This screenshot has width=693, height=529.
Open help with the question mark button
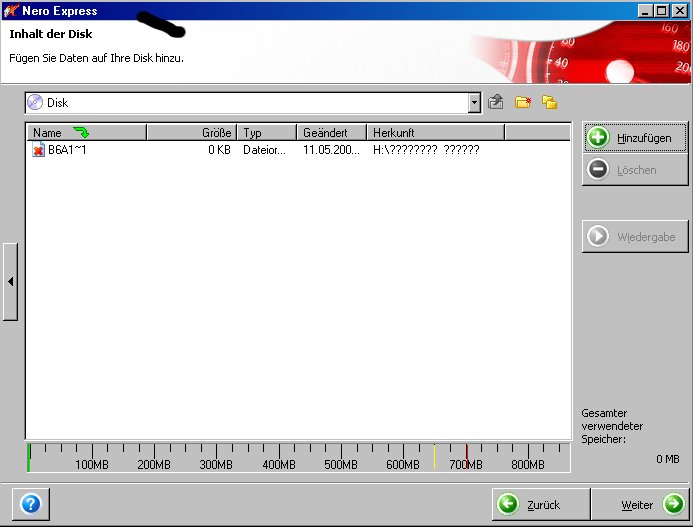pos(30,504)
